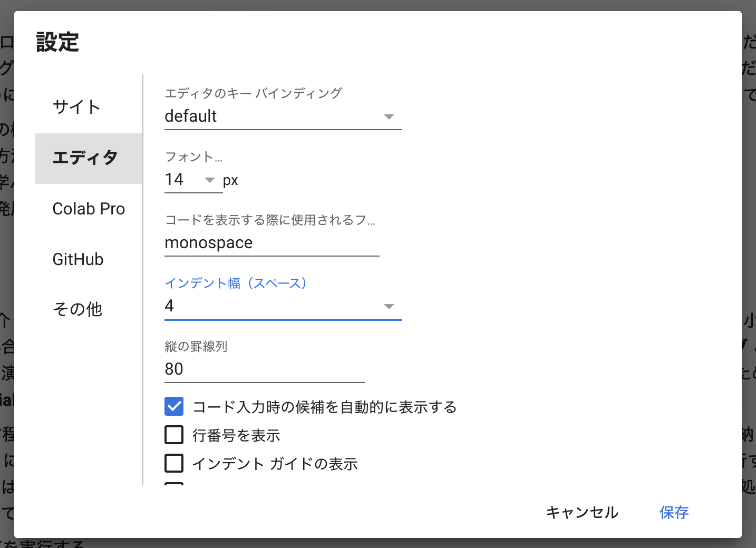The image size is (756, 548).
Task: Click the 縦の罫線列 field showing 80
Action: 265,369
